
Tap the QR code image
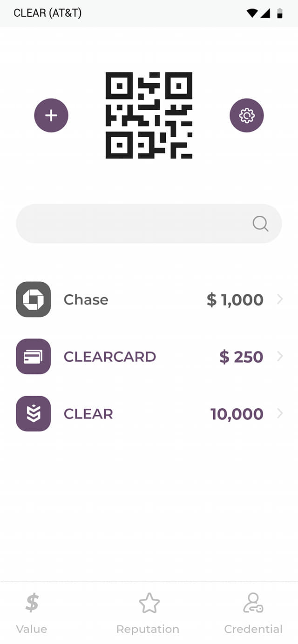point(149,115)
